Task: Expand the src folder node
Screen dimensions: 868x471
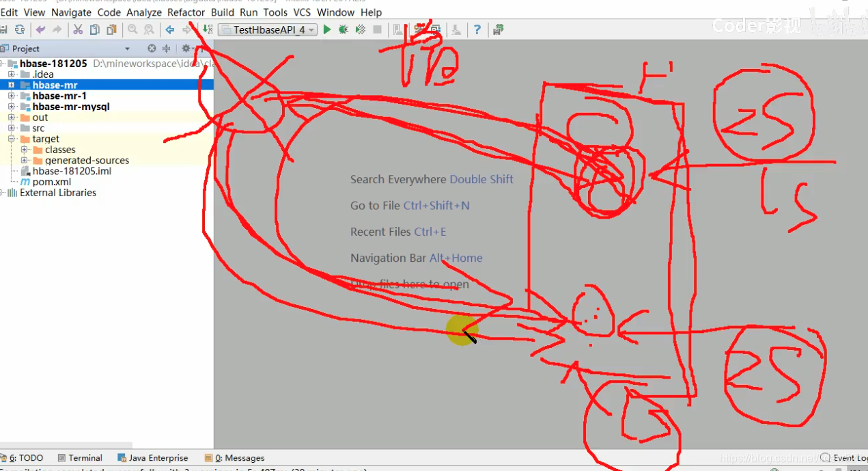Action: pyautogui.click(x=12, y=129)
